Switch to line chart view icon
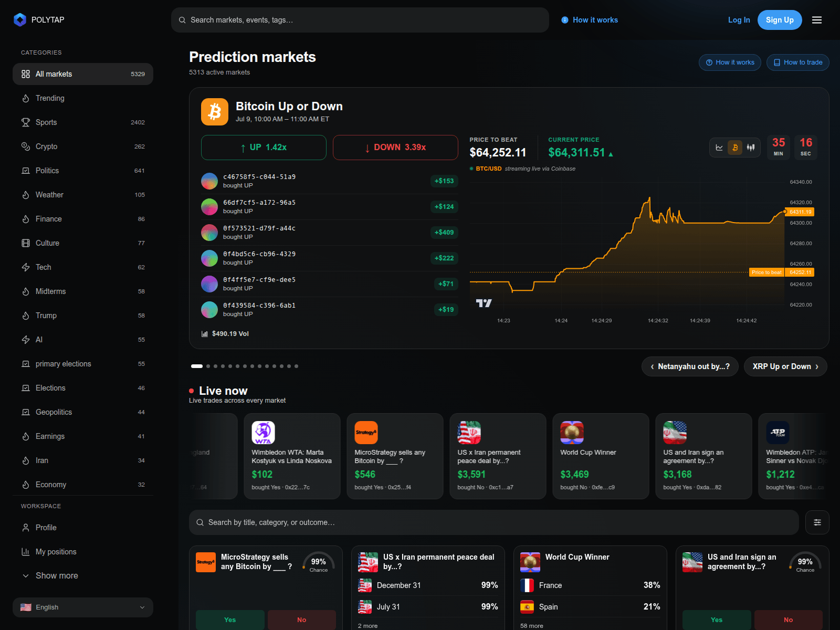 pos(719,148)
